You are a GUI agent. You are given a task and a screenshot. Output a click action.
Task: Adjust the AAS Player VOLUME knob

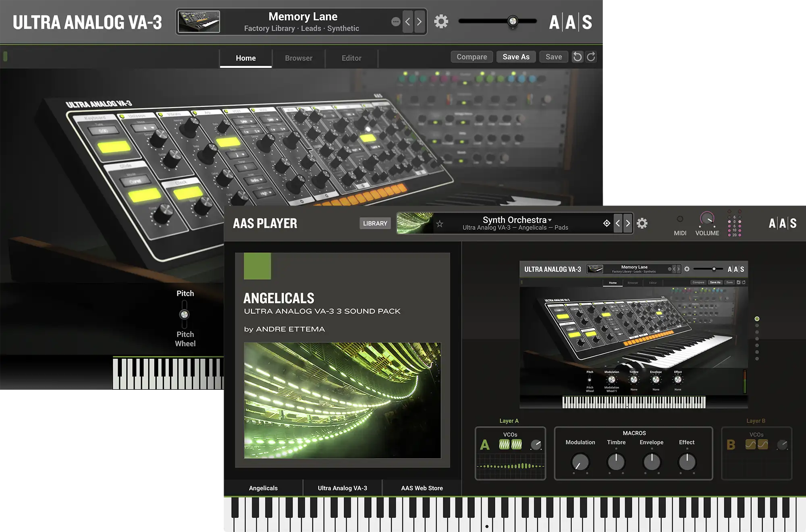tap(707, 219)
